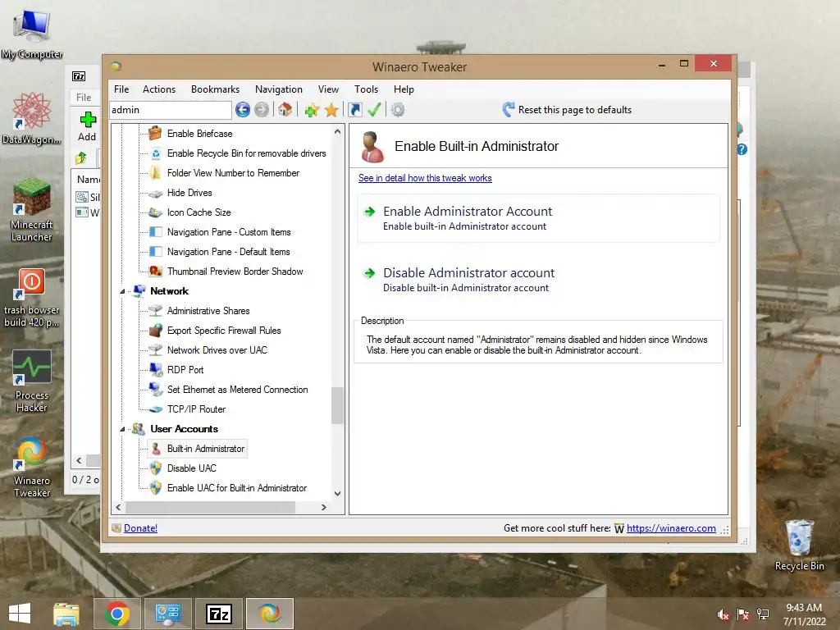Open the Actions menu
This screenshot has width=840, height=630.
(x=159, y=89)
